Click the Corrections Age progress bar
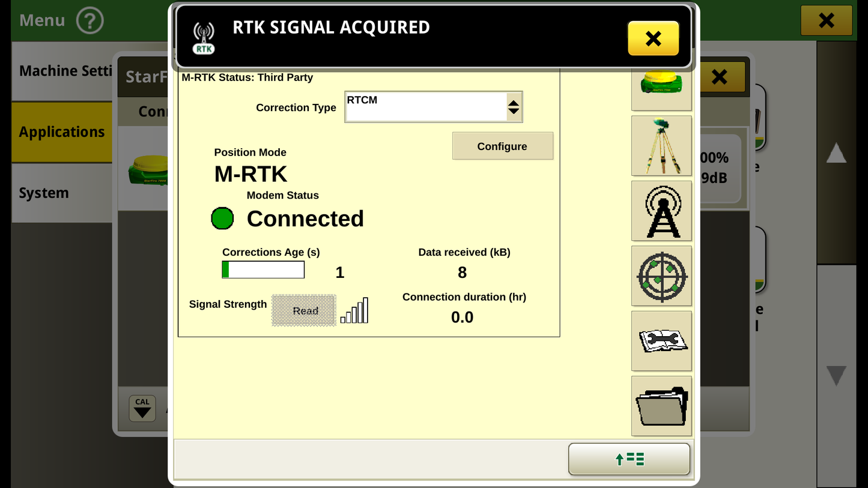Viewport: 868px width, 488px height. [263, 270]
